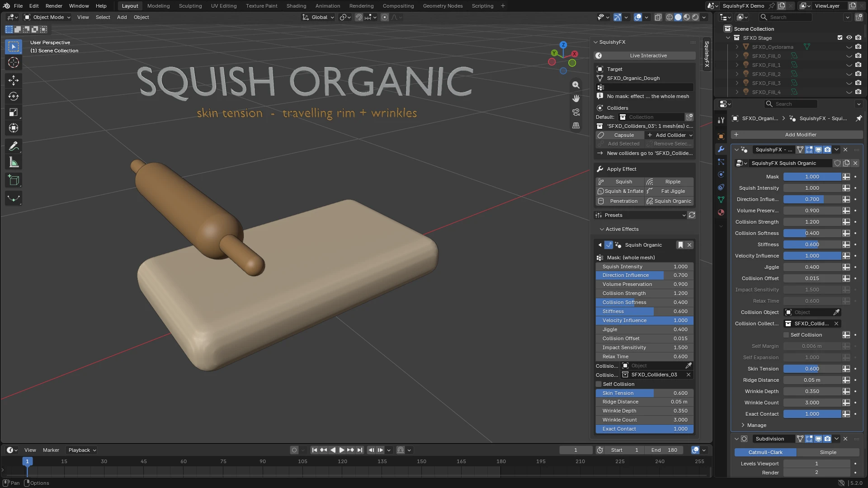The width and height of the screenshot is (868, 488).
Task: Switch orthographic/perspective grid icon
Action: point(576,126)
